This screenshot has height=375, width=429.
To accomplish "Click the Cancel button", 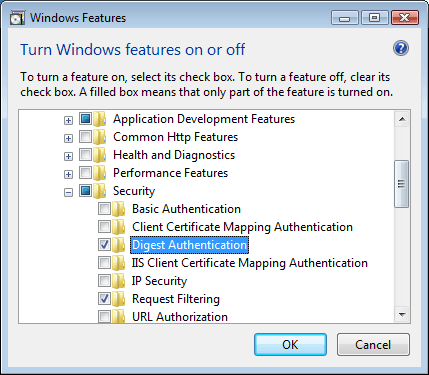I will 373,344.
